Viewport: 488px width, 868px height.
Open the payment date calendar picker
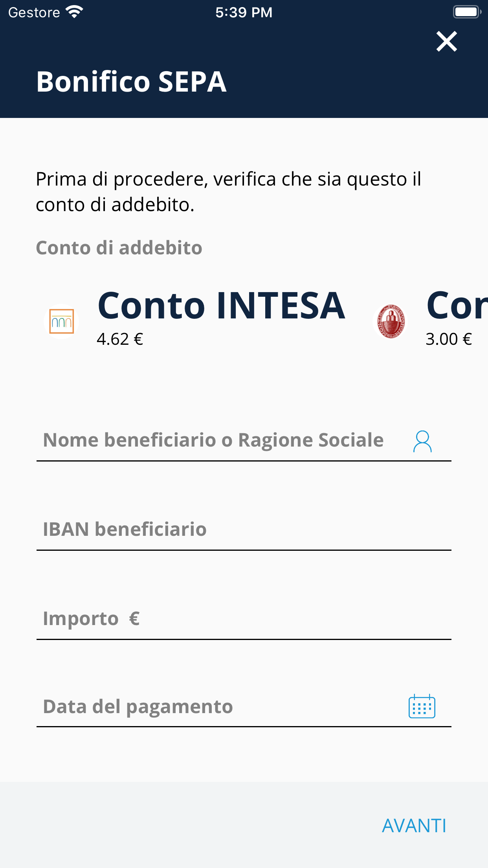click(422, 706)
